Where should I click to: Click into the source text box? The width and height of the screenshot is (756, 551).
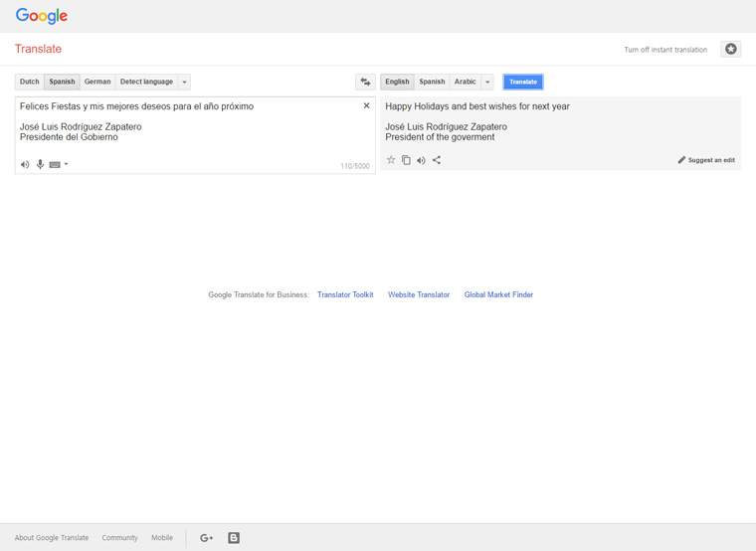[x=195, y=135]
